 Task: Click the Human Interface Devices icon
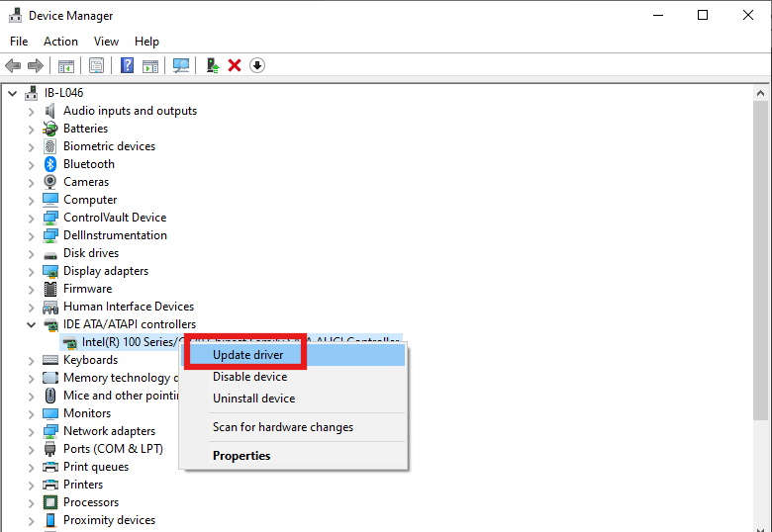point(50,308)
